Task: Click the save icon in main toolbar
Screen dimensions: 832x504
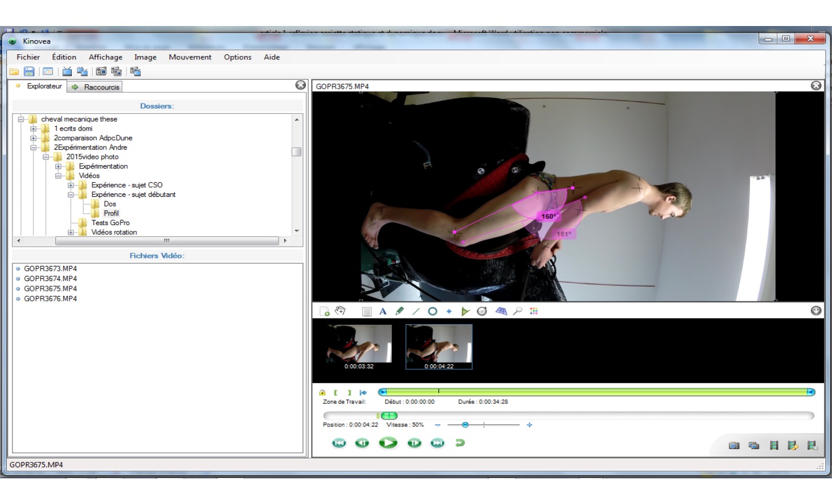Action: (29, 72)
